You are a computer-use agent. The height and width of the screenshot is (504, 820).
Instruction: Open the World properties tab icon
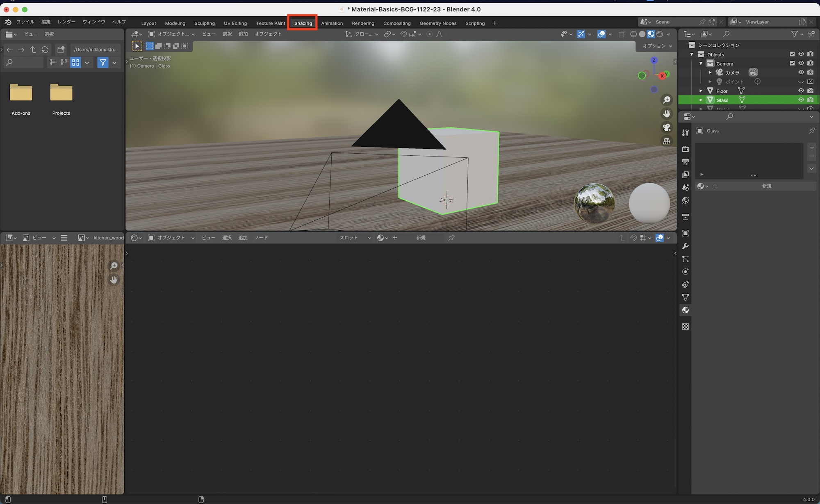point(685,200)
